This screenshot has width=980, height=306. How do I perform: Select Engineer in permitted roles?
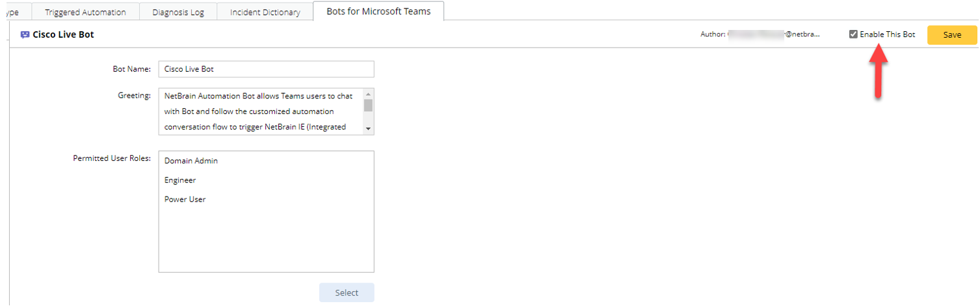[x=180, y=180]
